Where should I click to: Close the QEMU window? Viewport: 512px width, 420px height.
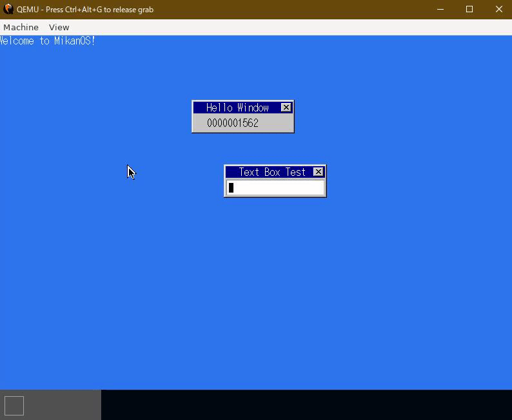[499, 9]
